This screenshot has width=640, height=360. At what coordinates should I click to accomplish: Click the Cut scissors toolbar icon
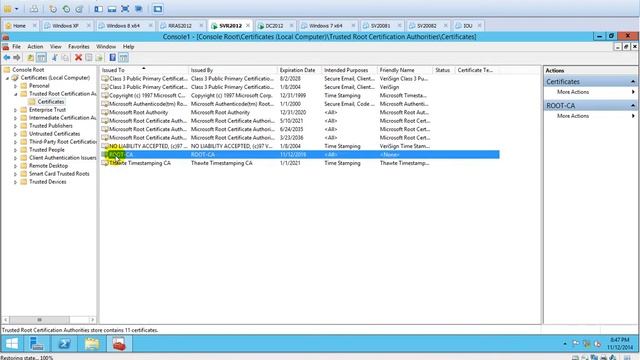pos(55,58)
